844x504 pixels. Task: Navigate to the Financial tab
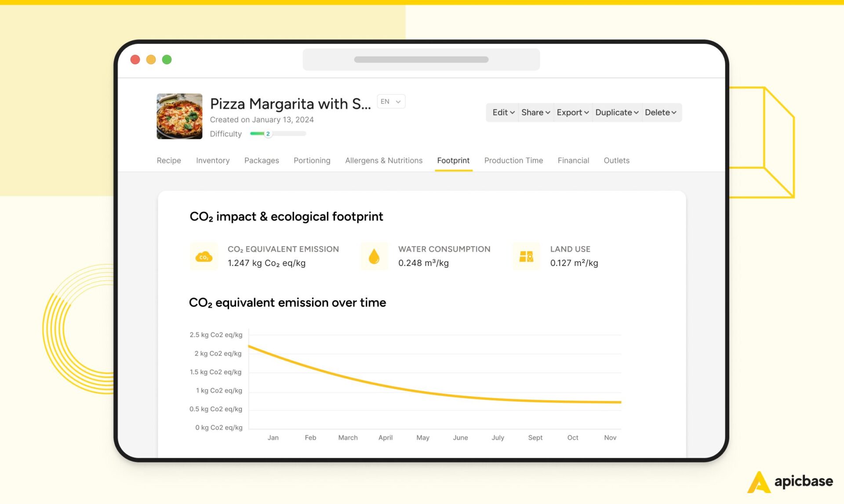(573, 160)
